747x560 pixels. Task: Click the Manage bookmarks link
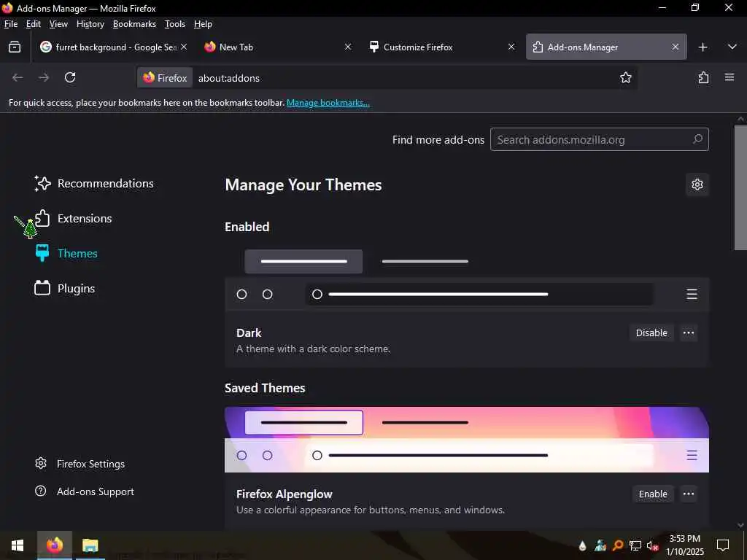(328, 103)
